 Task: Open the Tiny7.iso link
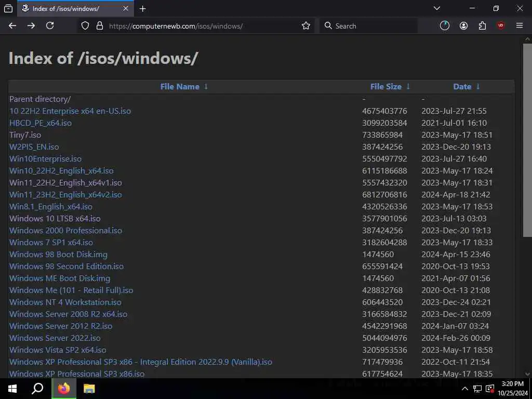[x=25, y=135]
